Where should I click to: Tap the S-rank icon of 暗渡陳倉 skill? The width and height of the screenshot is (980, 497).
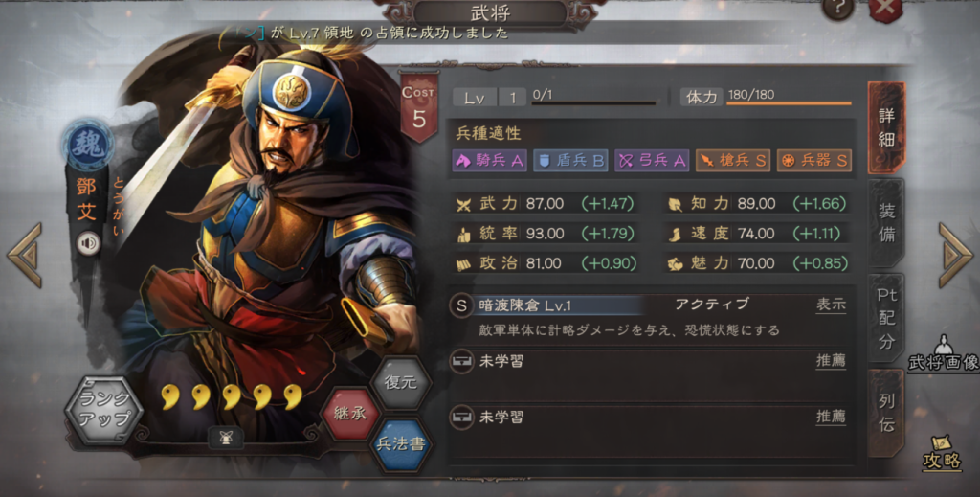tap(461, 305)
